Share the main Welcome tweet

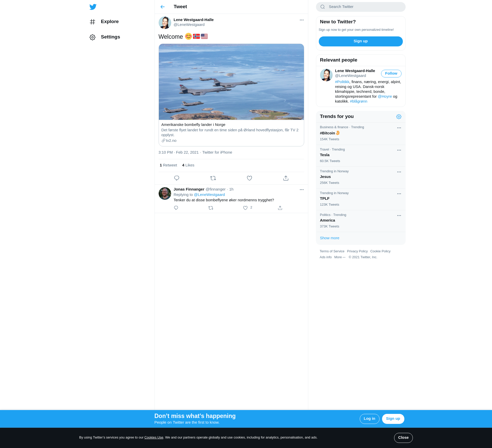(286, 178)
